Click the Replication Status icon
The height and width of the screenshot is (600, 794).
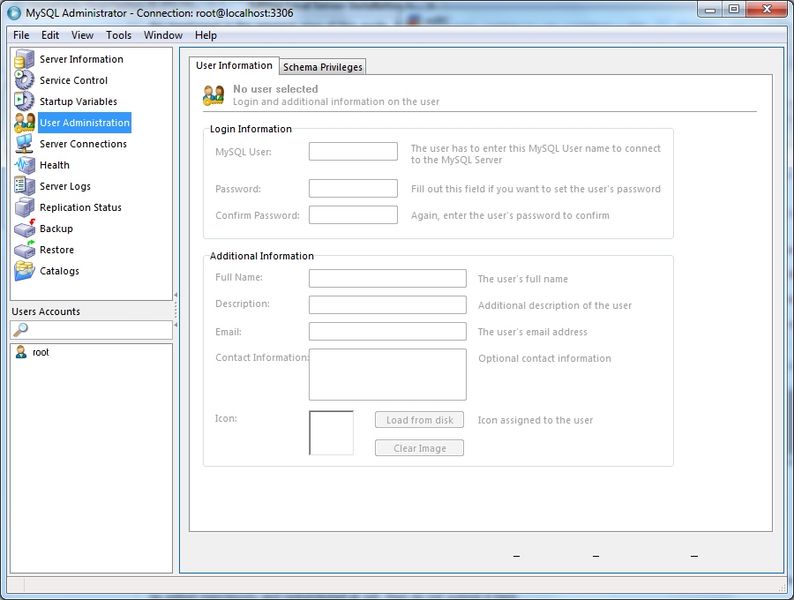pyautogui.click(x=24, y=207)
